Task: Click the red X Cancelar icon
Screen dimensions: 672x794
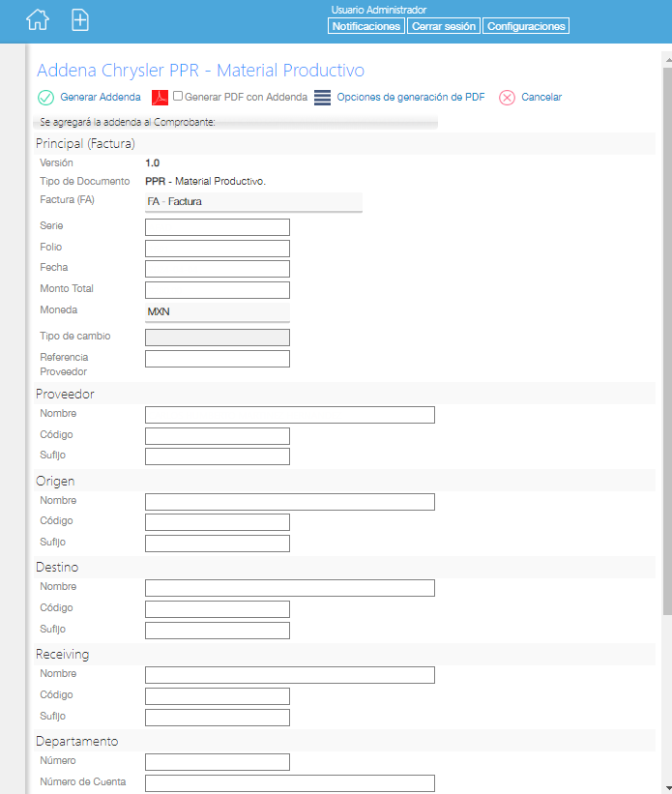Action: pos(507,98)
